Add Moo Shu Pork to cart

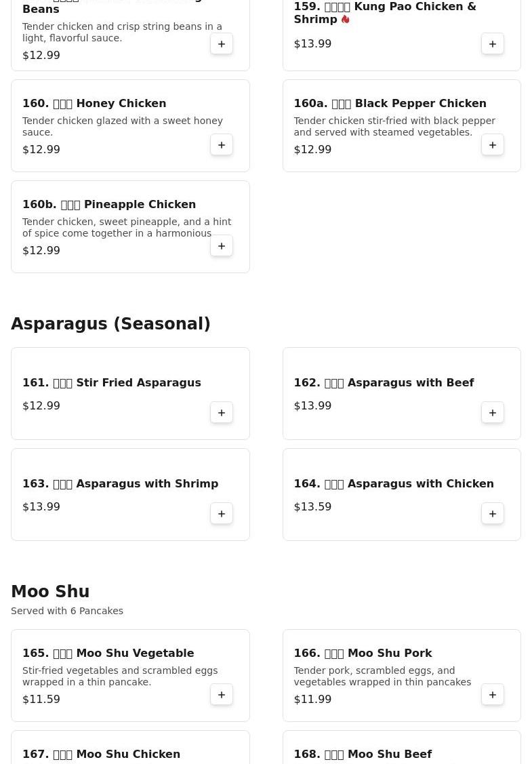493,695
